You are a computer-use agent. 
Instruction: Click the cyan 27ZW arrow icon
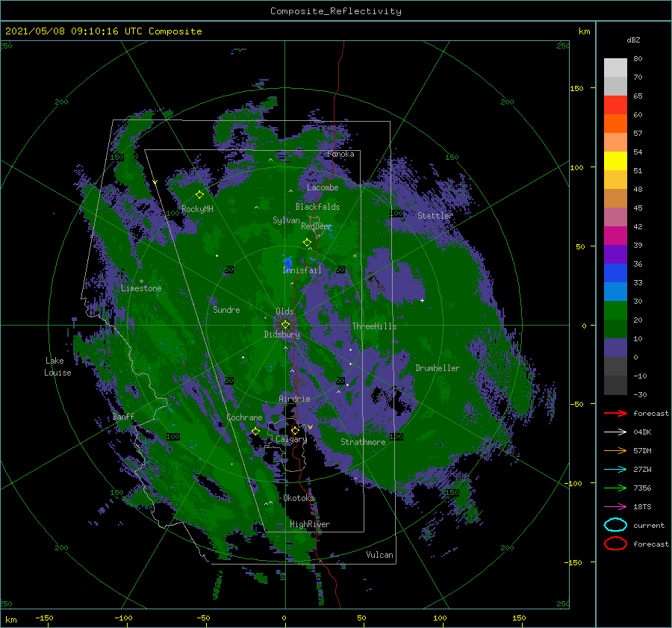615,470
